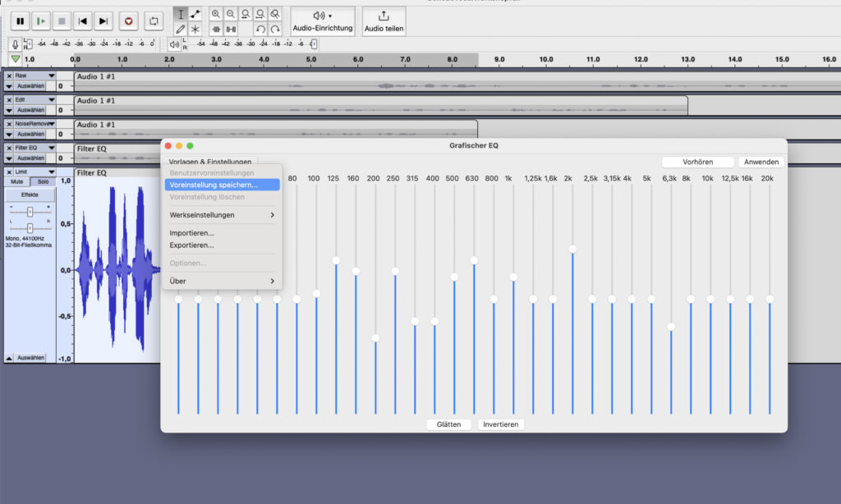
Task: Click the Zoom Toggle icon
Action: pos(274,14)
